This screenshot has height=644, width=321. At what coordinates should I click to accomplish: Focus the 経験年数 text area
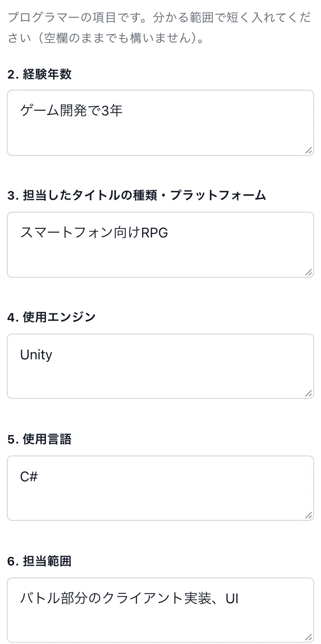pyautogui.click(x=160, y=123)
